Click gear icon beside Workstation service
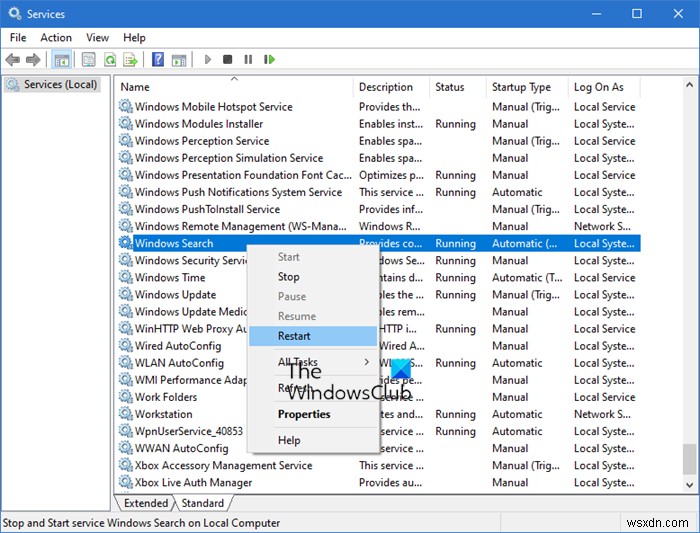 tap(126, 414)
